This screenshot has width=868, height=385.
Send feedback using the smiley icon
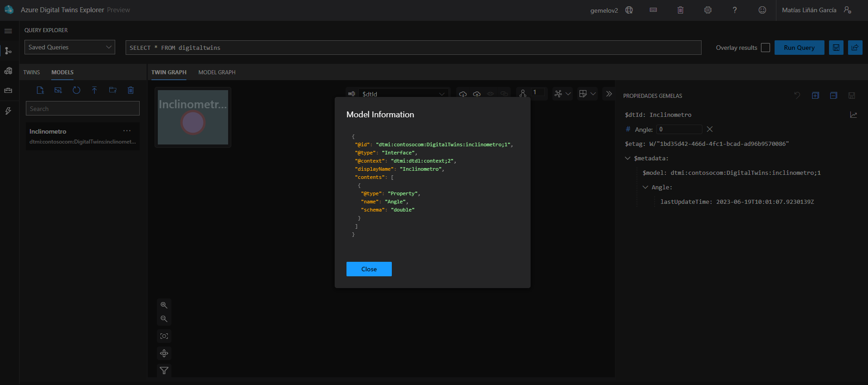click(762, 10)
